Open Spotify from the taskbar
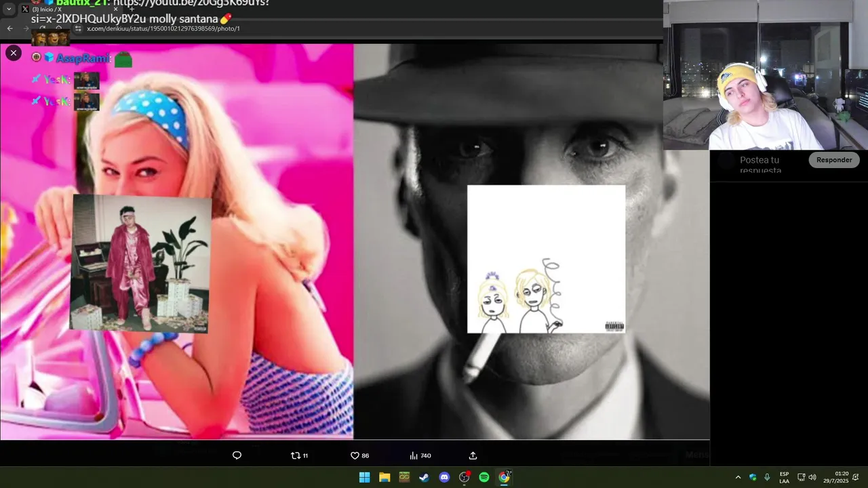 (484, 477)
